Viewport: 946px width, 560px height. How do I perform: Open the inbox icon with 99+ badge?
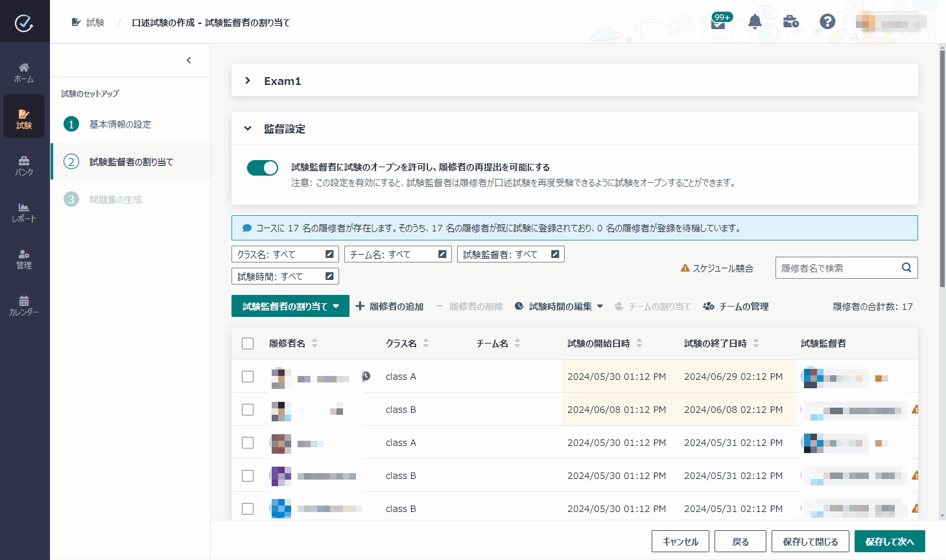(x=718, y=23)
